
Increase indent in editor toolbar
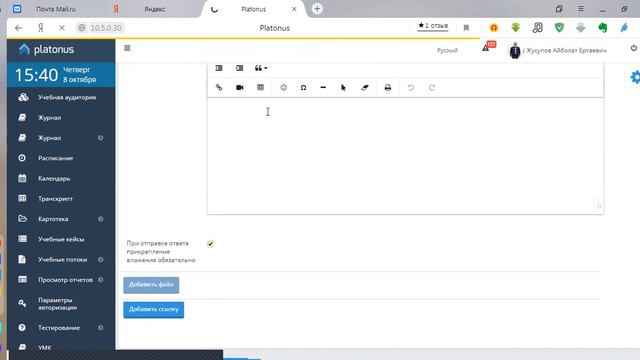[240, 68]
